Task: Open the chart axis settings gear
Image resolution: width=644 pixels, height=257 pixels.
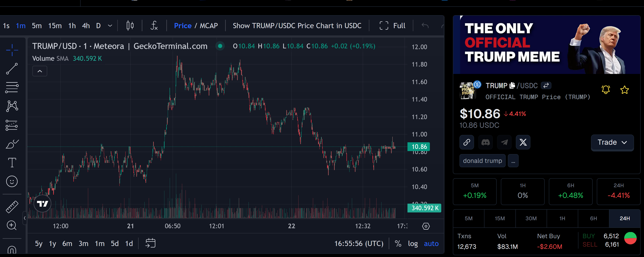Action: click(x=426, y=226)
